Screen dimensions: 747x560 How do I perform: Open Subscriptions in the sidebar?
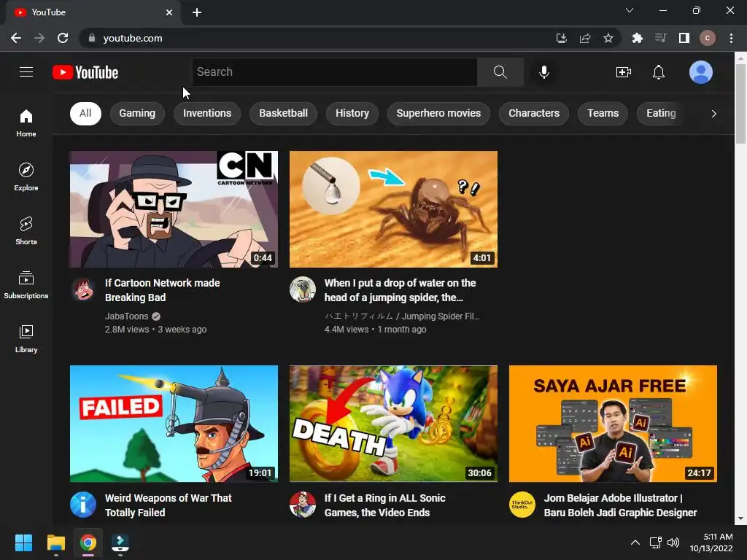coord(26,285)
